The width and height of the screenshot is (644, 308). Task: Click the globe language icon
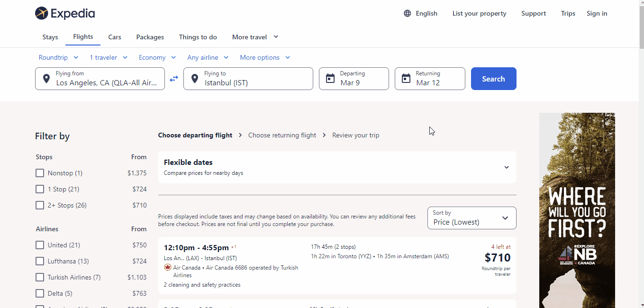[408, 13]
